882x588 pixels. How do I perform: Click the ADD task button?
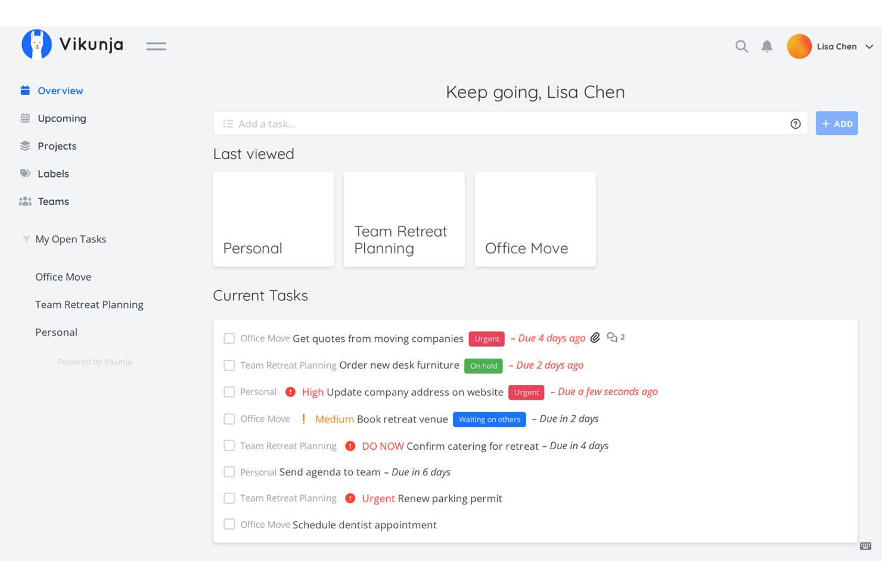click(x=837, y=123)
